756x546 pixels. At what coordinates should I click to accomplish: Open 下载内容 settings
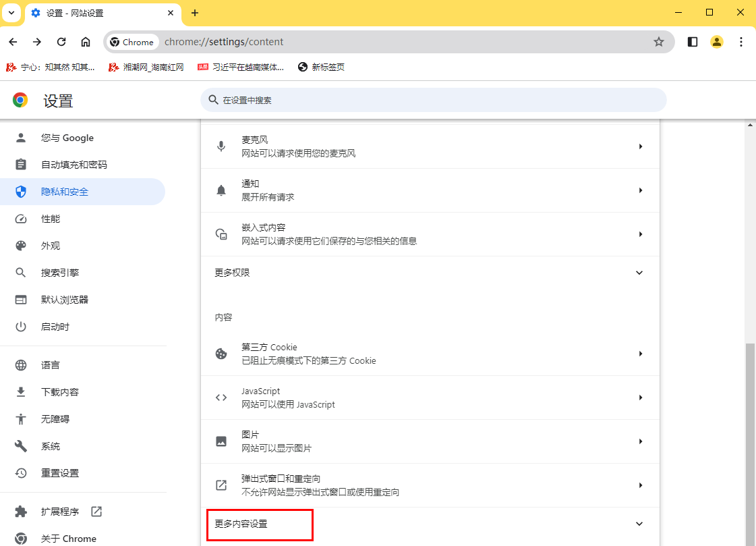click(x=82, y=392)
